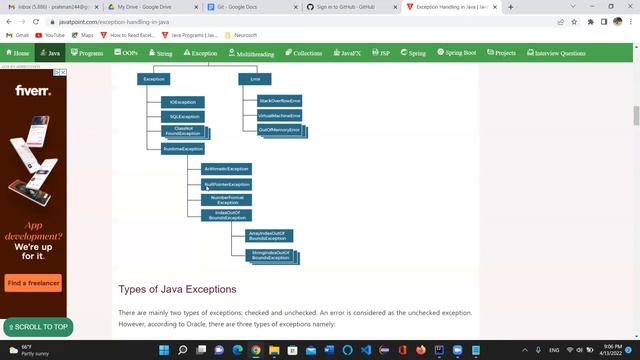The image size is (640, 360).
Task: Switch to the Gmail Inbox tab
Action: [53, 7]
